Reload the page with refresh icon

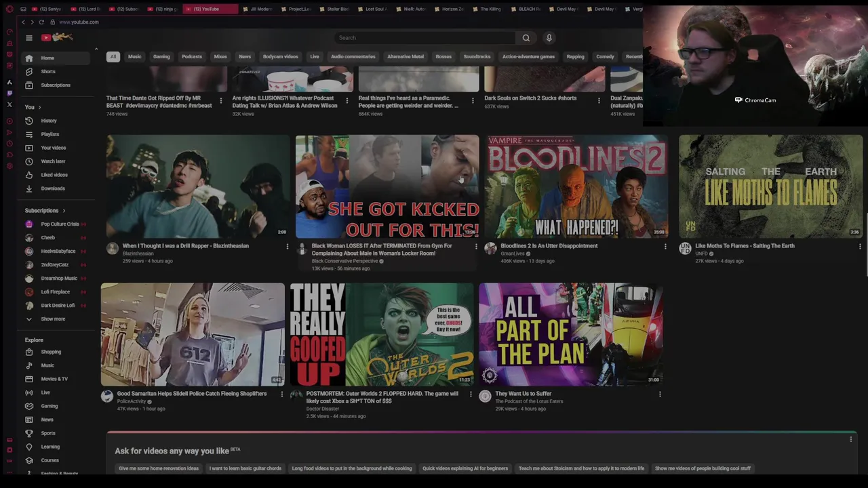point(41,22)
